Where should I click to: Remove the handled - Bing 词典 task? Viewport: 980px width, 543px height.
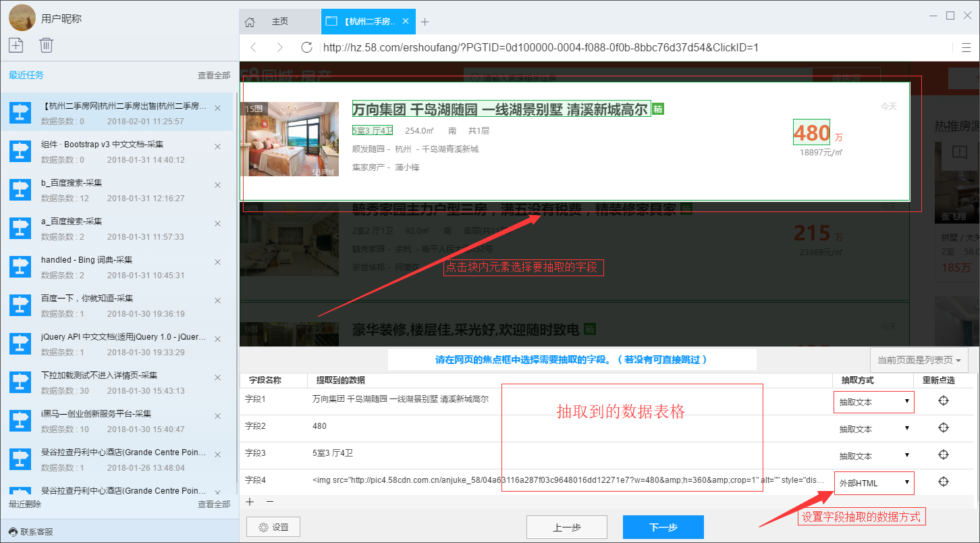tap(217, 262)
